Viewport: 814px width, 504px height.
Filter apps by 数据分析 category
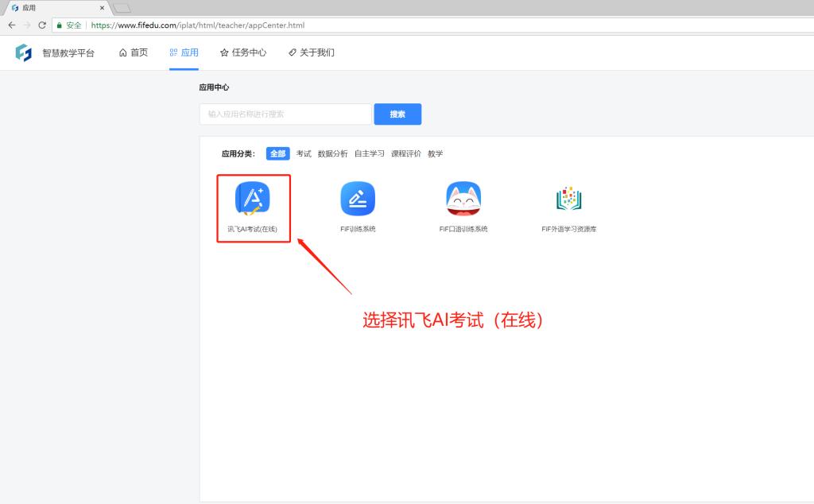point(332,154)
